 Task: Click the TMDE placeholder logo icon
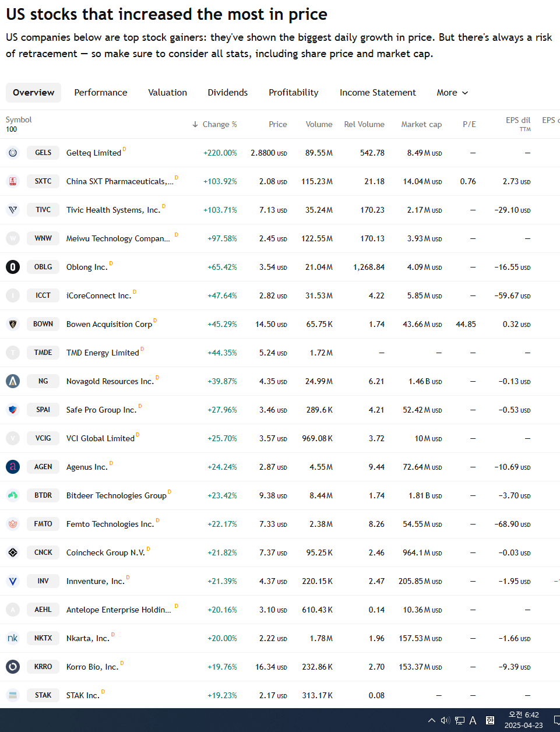tap(13, 353)
